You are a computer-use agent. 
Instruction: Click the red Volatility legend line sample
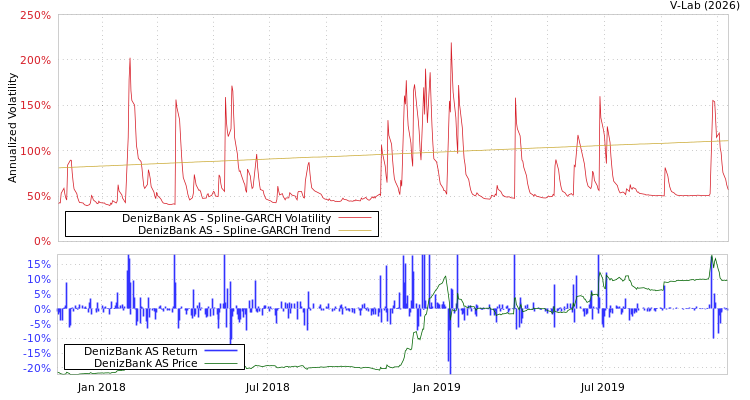(x=354, y=218)
